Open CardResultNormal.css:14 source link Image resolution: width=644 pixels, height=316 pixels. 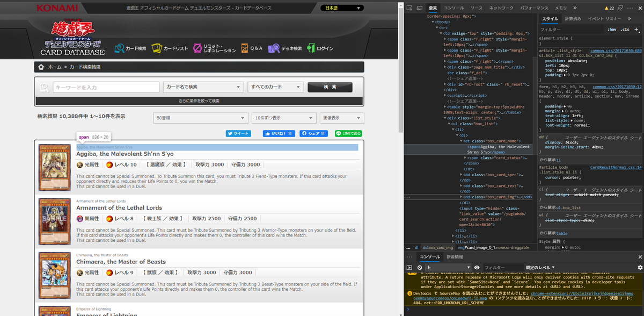[x=616, y=167]
